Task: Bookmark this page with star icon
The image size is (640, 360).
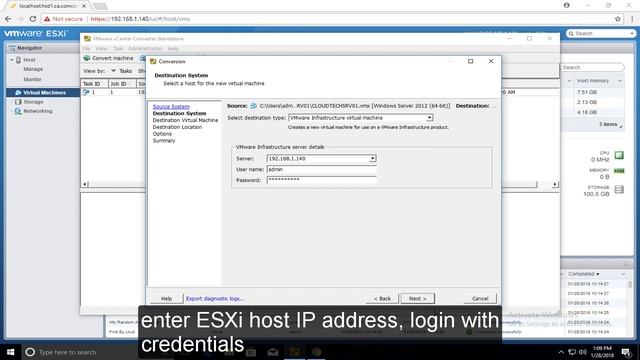Action: (618, 19)
